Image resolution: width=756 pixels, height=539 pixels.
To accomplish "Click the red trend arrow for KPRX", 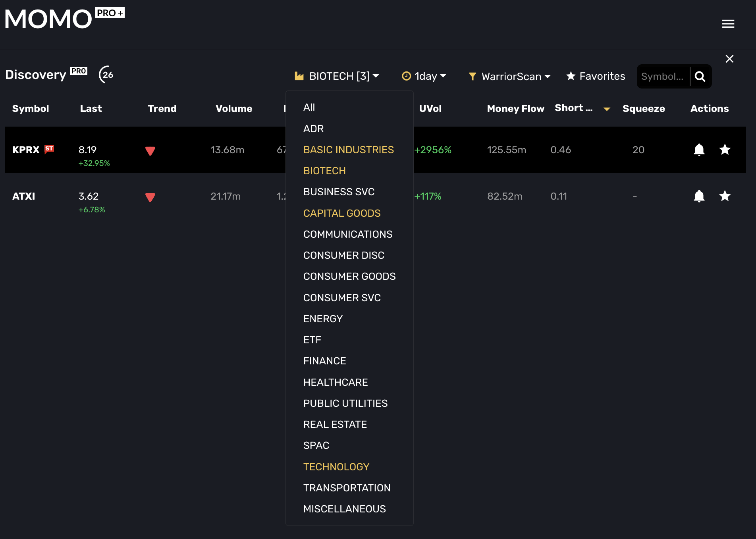I will coord(150,150).
